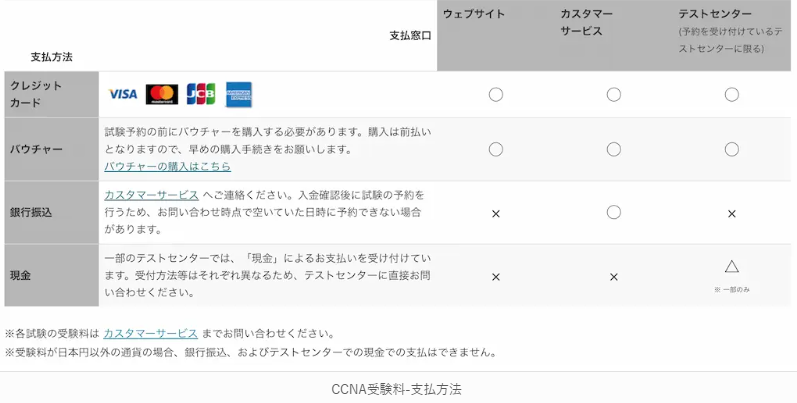Image resolution: width=797 pixels, height=403 pixels.
Task: Open カスタマーサービス link in bank transfer row
Action: tap(151, 194)
